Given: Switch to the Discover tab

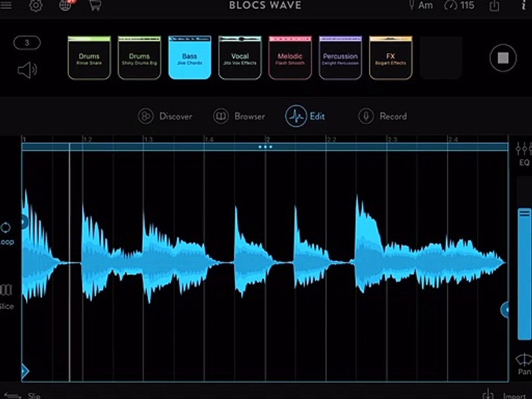Looking at the screenshot, I should (165, 116).
